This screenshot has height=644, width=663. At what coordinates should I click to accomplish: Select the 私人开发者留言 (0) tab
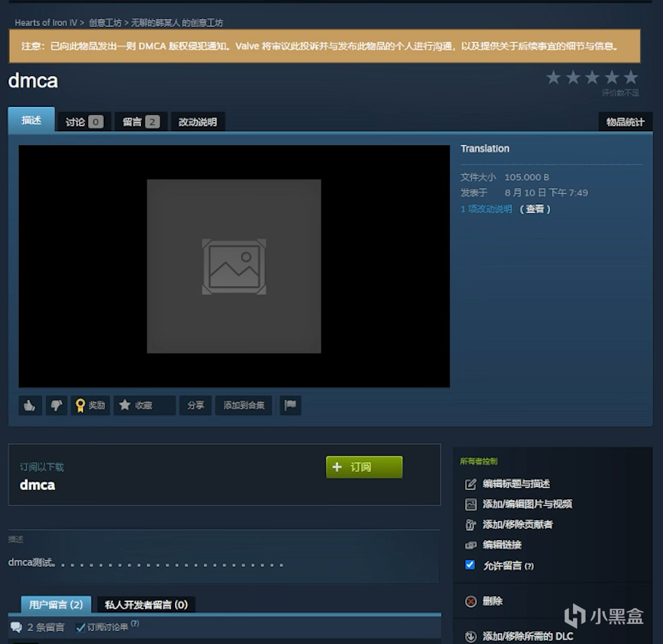tap(146, 605)
